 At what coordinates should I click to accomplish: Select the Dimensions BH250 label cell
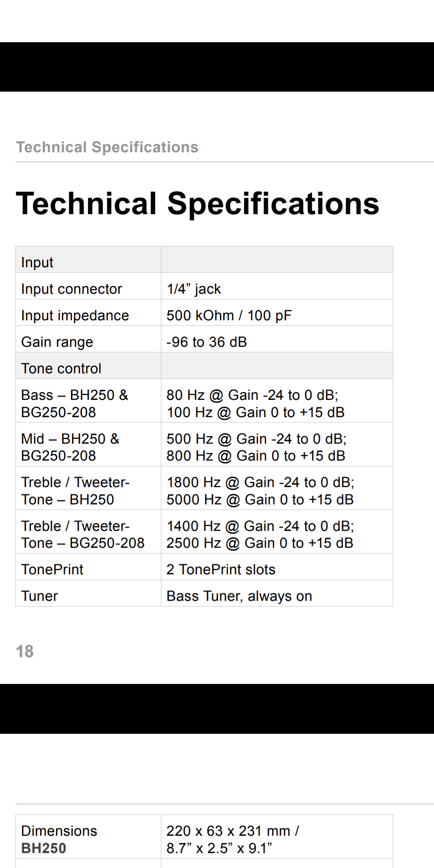click(x=88, y=837)
